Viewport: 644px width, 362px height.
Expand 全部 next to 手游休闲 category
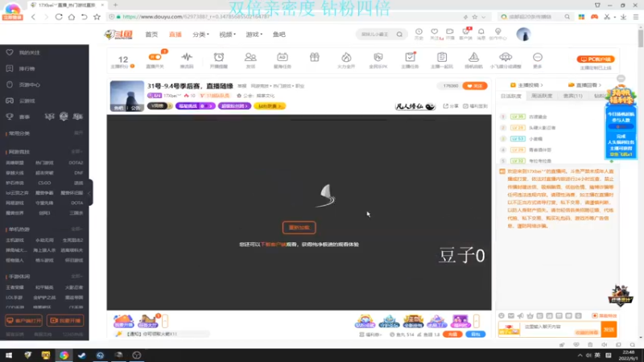tap(76, 276)
